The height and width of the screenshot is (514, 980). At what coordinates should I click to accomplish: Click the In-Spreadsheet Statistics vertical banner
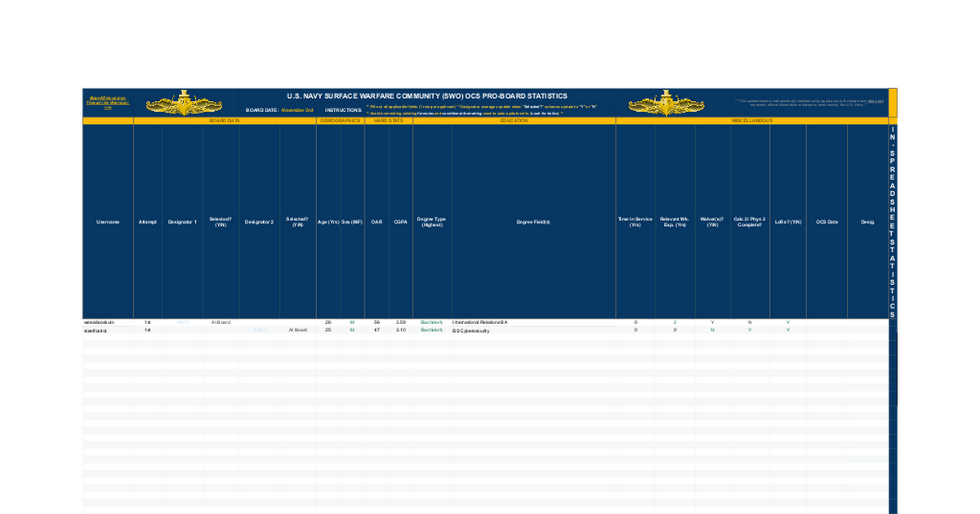pos(893,222)
